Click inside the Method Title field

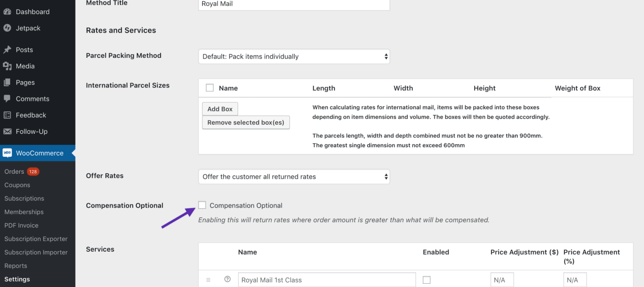click(294, 5)
